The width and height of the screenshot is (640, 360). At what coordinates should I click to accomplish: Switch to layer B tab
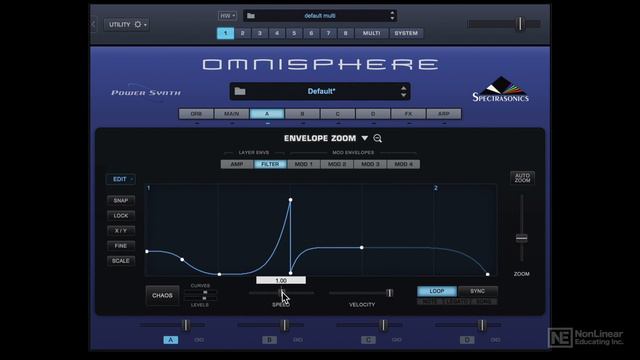pyautogui.click(x=302, y=114)
